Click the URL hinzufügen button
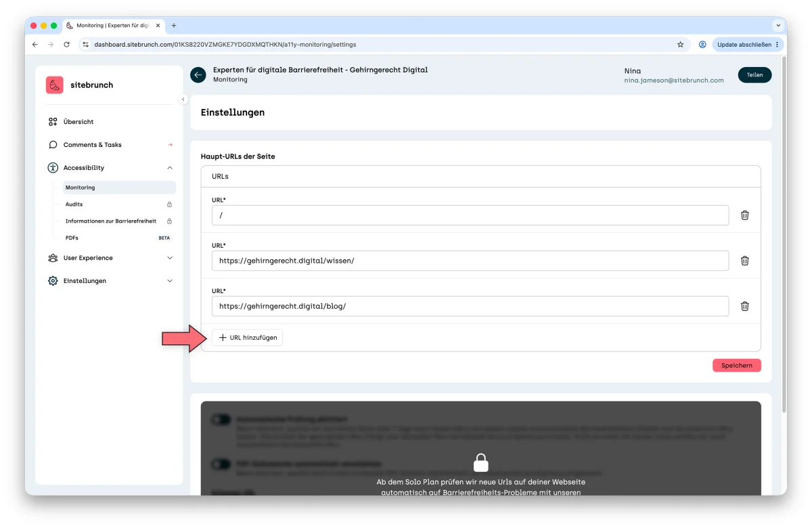This screenshot has width=812, height=528. [248, 338]
